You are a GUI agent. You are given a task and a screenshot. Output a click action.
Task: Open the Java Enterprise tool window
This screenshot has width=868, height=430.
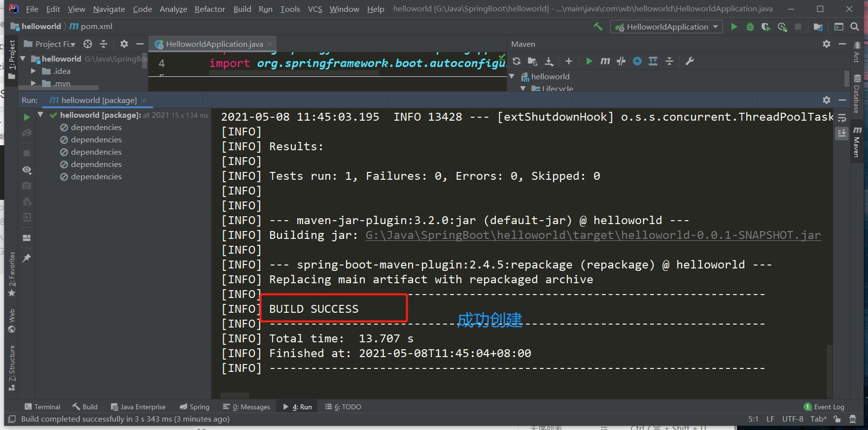click(x=138, y=407)
